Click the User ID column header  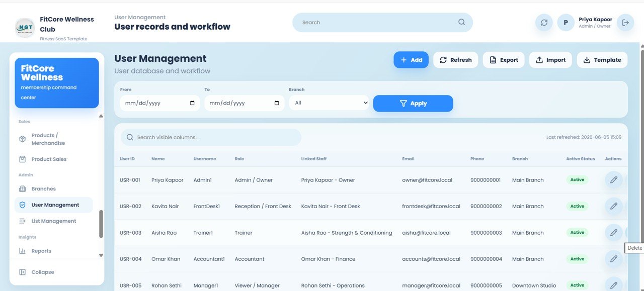(x=127, y=159)
